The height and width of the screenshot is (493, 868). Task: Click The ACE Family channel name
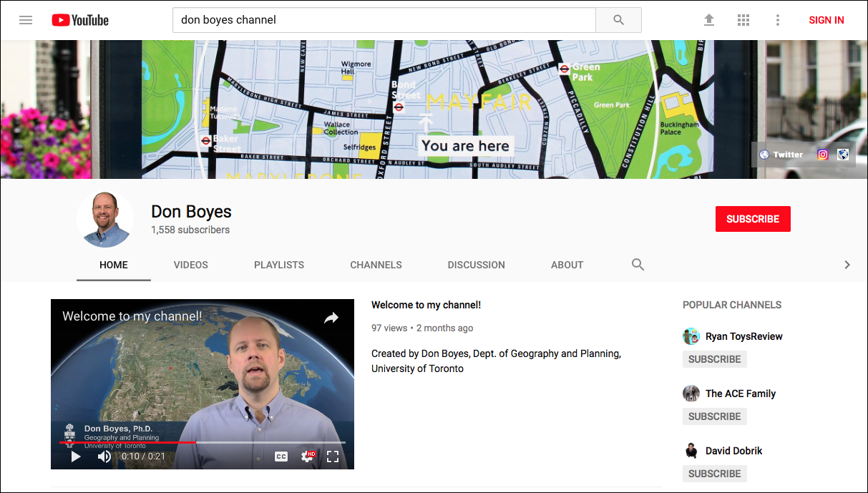point(741,394)
